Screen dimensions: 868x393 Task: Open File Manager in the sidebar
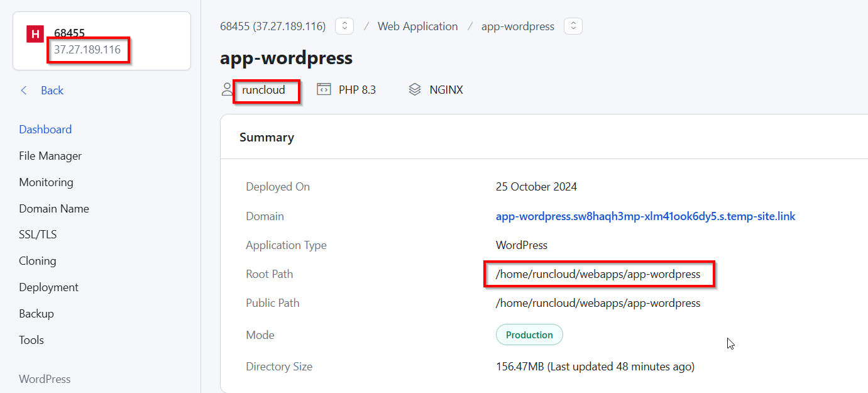tap(50, 156)
